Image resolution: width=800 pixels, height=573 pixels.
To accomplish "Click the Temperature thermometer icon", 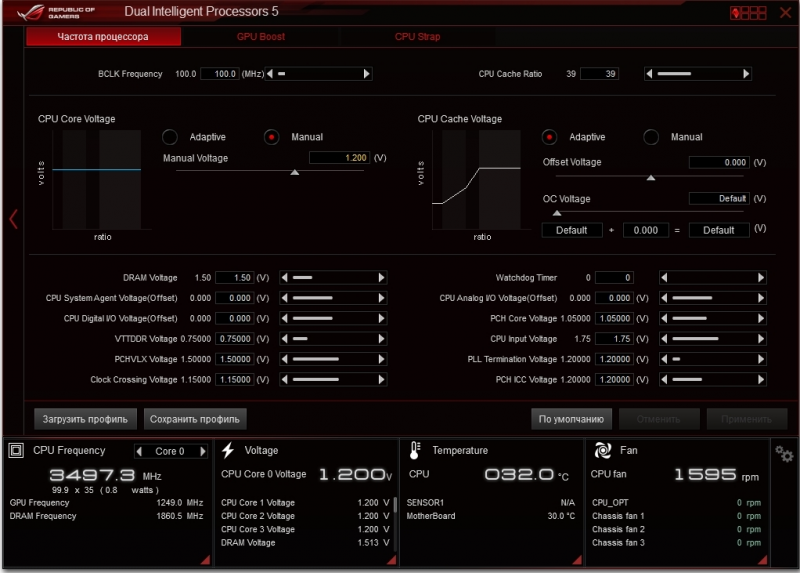I will tap(415, 450).
